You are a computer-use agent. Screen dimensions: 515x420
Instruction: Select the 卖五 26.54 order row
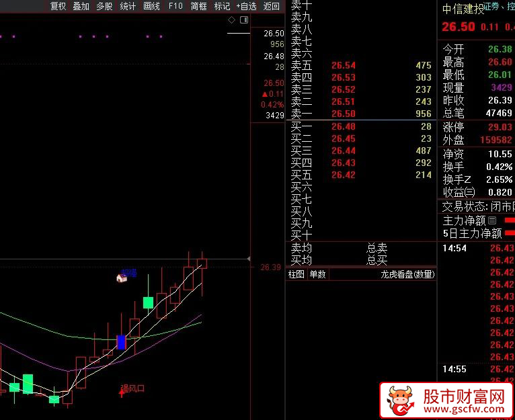coord(361,65)
